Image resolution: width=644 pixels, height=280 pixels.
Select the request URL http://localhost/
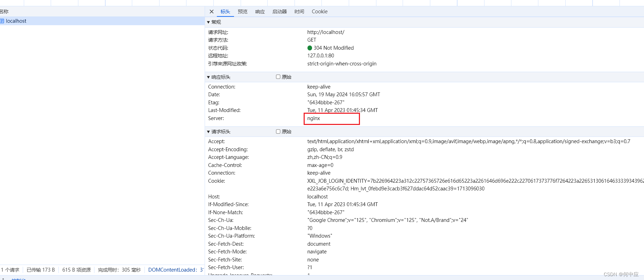[326, 32]
